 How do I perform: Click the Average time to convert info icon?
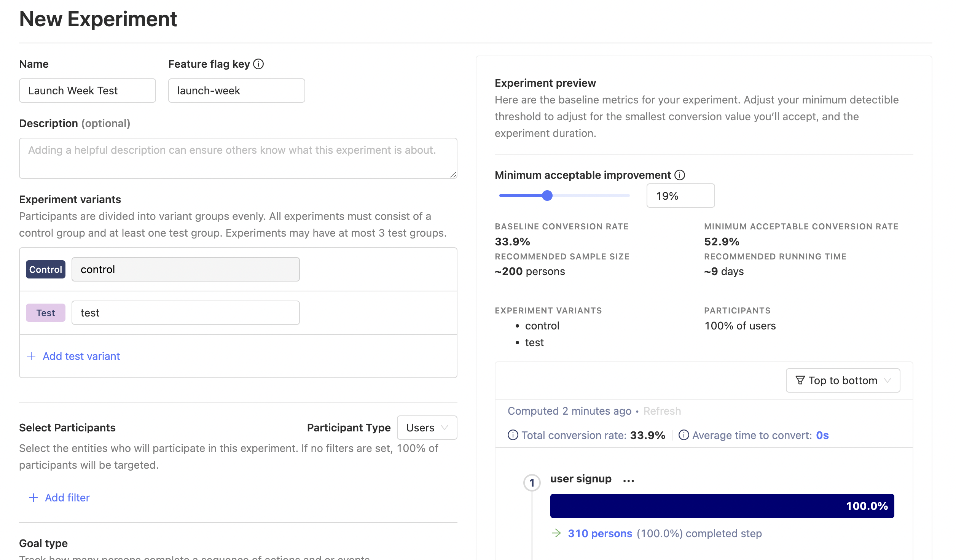coord(684,435)
